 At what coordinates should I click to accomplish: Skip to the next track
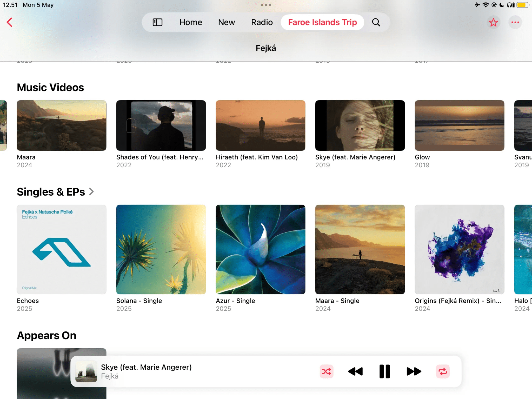pos(413,371)
